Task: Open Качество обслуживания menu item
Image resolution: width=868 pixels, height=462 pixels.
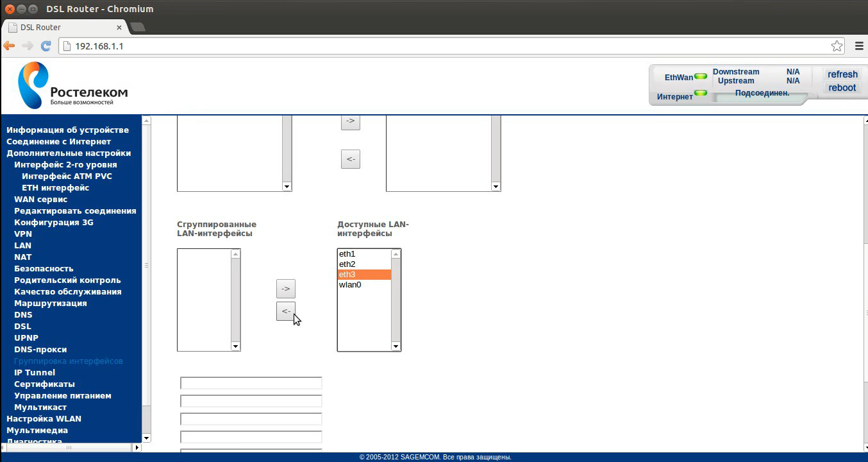Action: (68, 291)
